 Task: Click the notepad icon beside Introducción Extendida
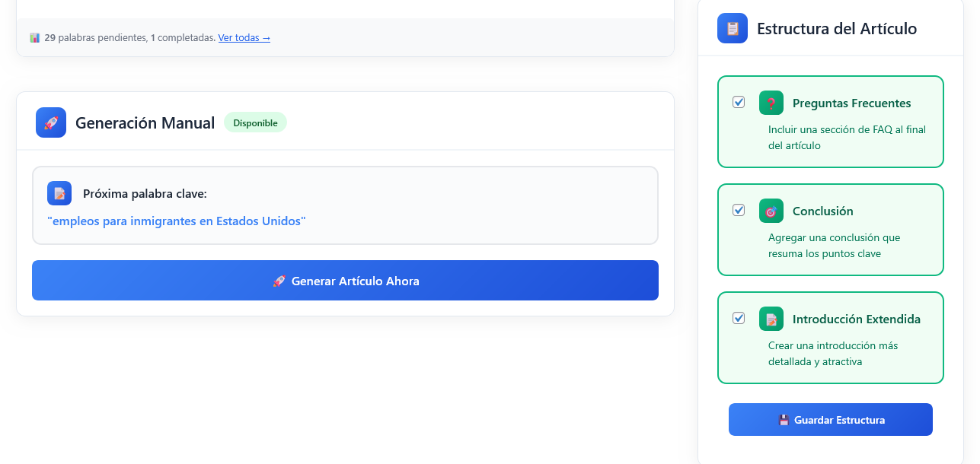click(x=771, y=319)
